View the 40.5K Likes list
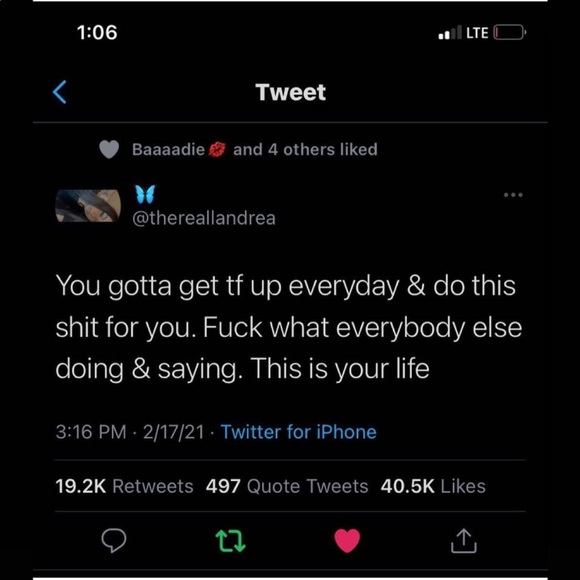The width and height of the screenshot is (580, 580). pos(433,486)
